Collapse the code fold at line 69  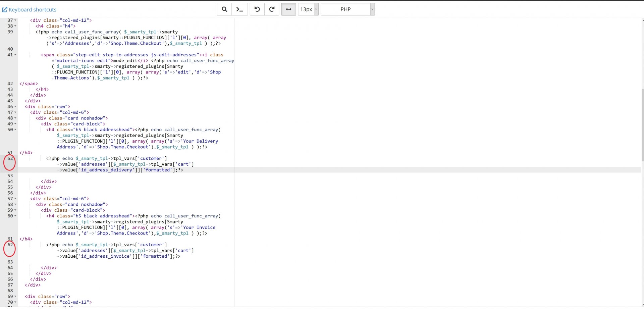[x=15, y=297]
